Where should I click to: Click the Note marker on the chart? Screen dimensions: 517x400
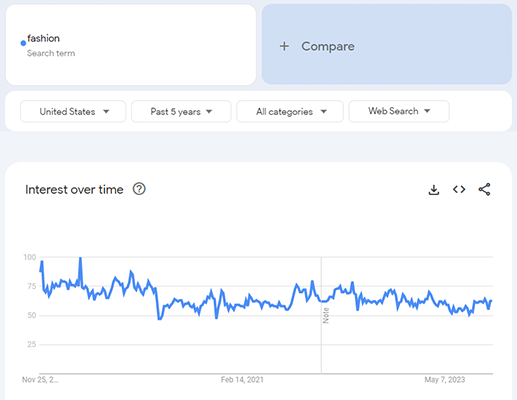tap(326, 315)
